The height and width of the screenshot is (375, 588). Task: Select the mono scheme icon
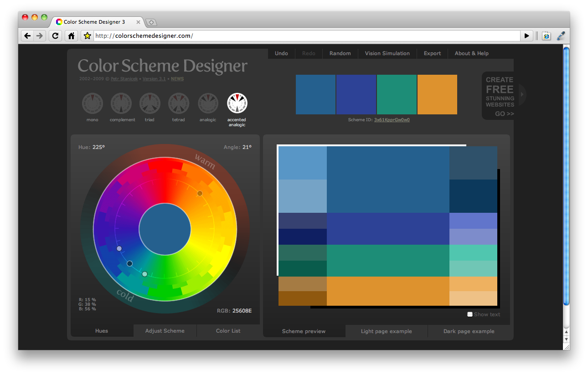pyautogui.click(x=93, y=103)
